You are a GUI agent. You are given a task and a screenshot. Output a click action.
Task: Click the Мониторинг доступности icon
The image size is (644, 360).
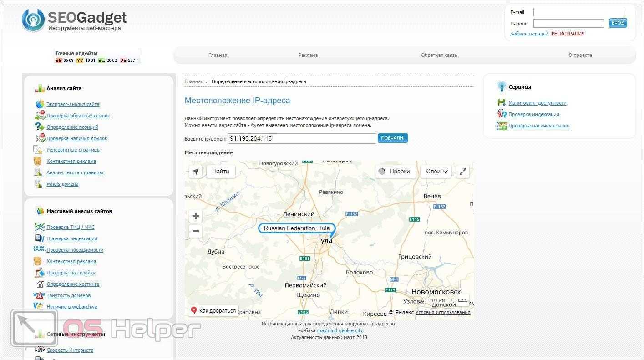501,103
